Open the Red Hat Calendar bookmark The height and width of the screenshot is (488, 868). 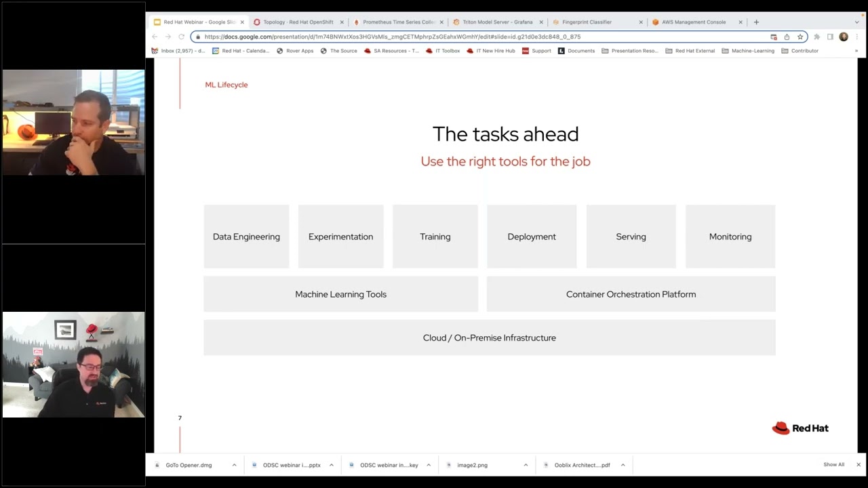click(x=241, y=51)
